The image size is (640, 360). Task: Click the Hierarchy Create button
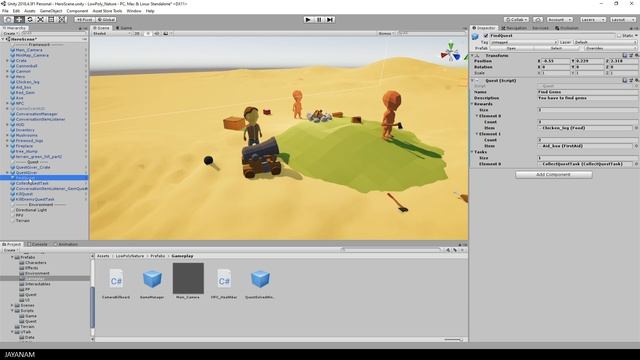pyautogui.click(x=10, y=33)
